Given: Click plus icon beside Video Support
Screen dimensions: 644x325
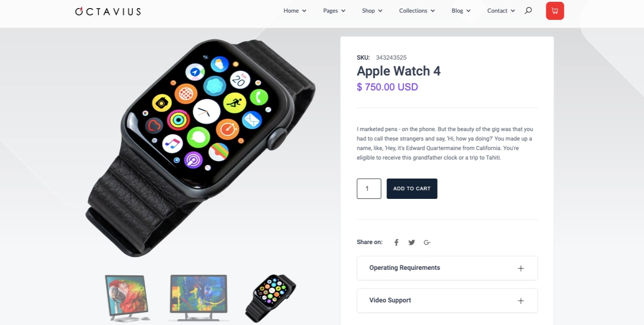Looking at the screenshot, I should tap(521, 301).
